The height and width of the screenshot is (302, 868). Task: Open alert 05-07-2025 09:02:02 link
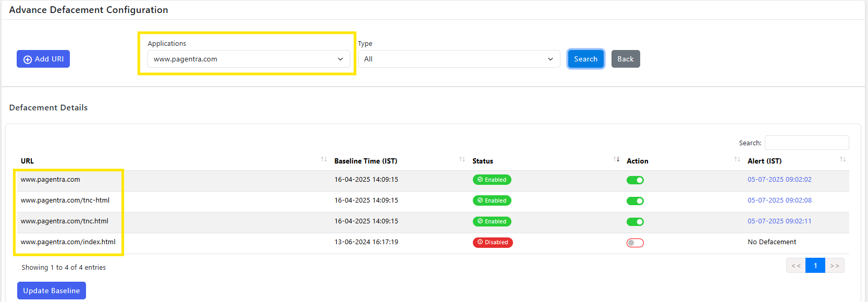click(x=779, y=180)
